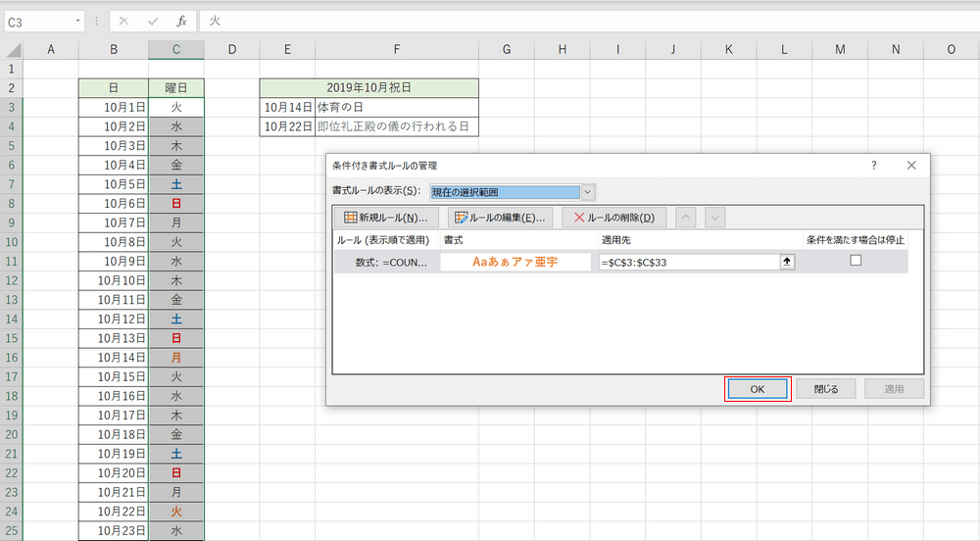This screenshot has width=980, height=541.
Task: Click the cancel X icon in formula bar
Action: point(123,21)
